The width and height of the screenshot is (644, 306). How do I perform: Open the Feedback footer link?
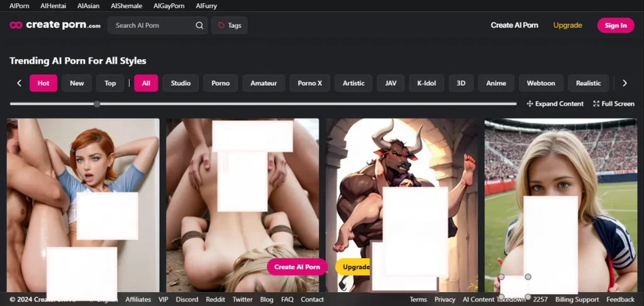[x=620, y=300]
